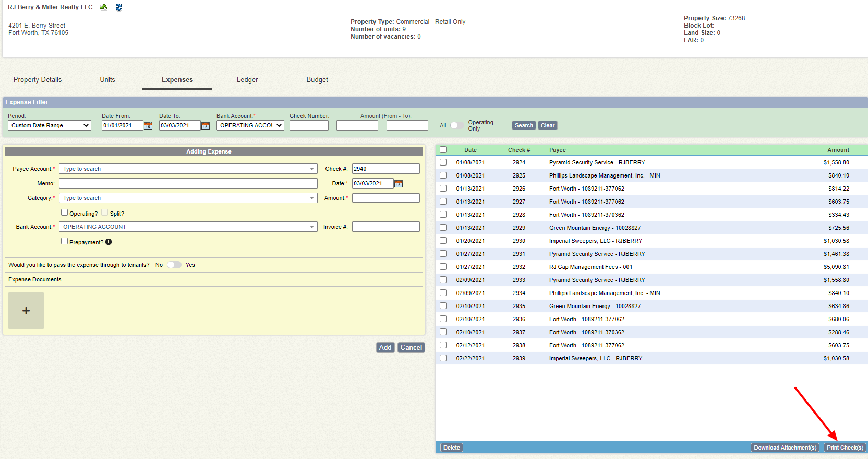This screenshot has width=868, height=459.
Task: Expand the Payee Account search dropdown
Action: tap(312, 169)
